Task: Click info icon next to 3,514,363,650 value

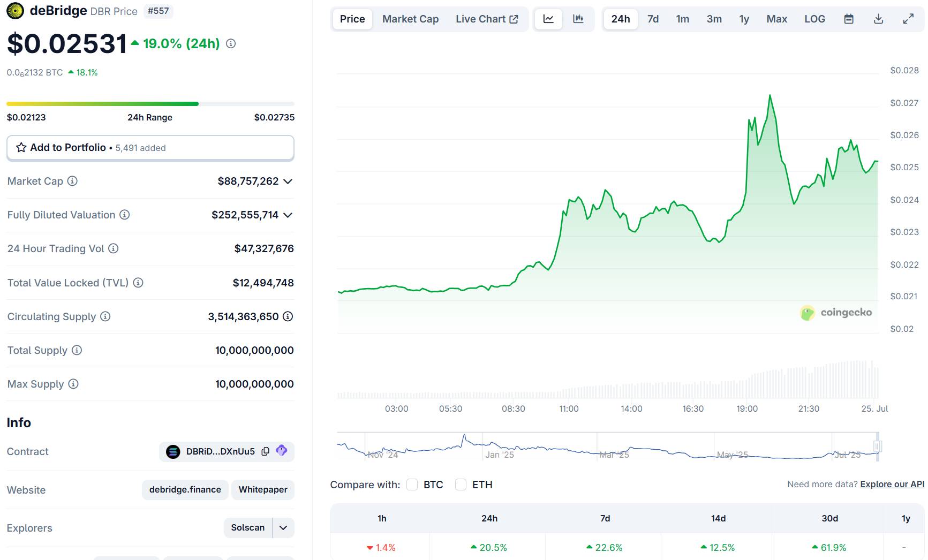Action: point(288,316)
